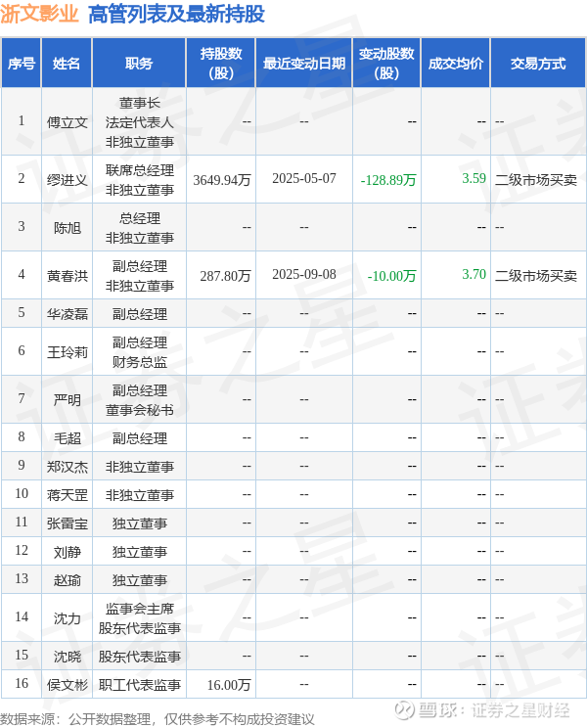Screen dimensions: 587x728
Task: Select the 持股数(股) column header
Action: coord(221,64)
